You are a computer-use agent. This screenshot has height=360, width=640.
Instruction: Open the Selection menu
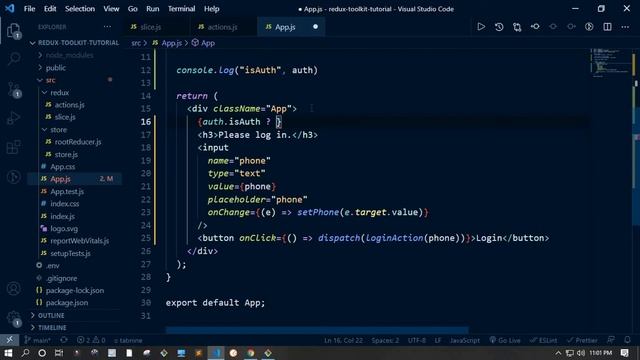tap(80, 9)
